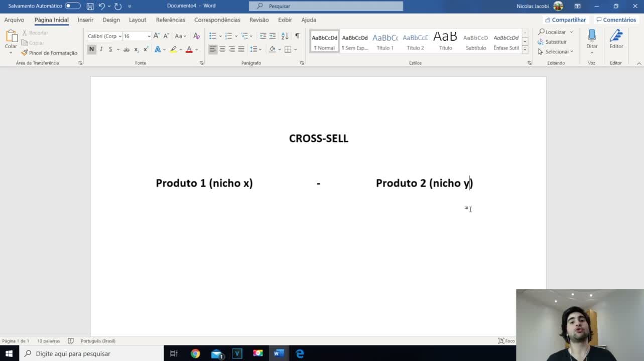Click the sort A-Z icon
The image size is (644, 361).
tap(285, 36)
